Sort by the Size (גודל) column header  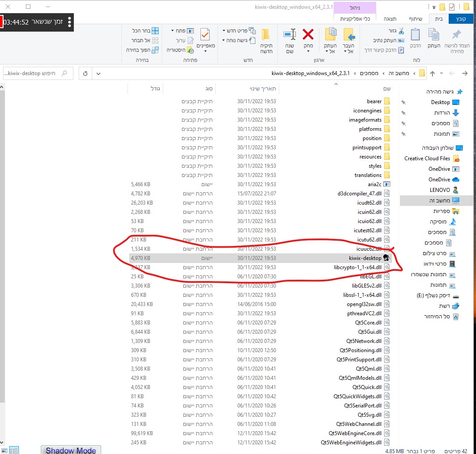145,89
